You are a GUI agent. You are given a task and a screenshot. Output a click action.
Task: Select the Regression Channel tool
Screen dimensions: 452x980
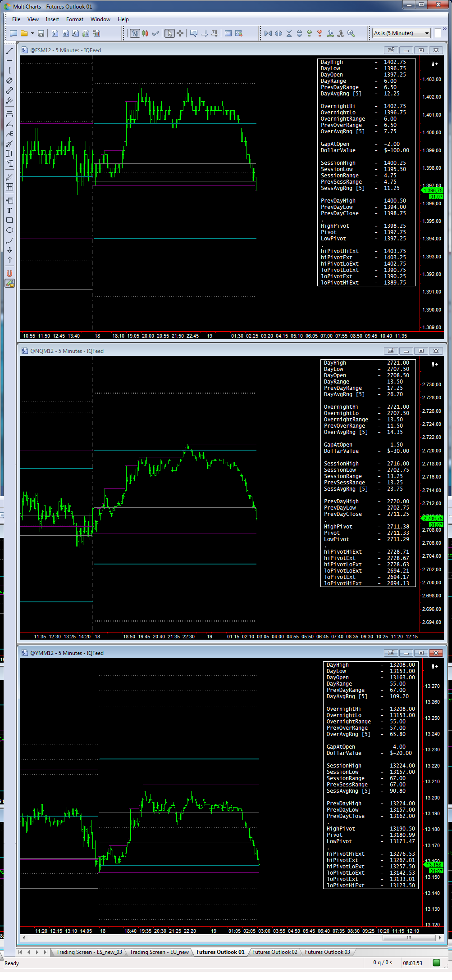click(x=9, y=90)
